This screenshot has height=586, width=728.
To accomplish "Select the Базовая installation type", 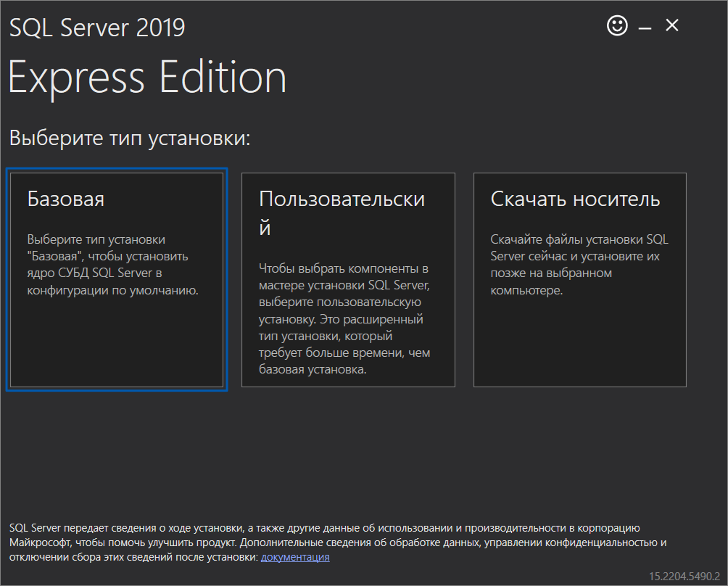I will (x=117, y=279).
